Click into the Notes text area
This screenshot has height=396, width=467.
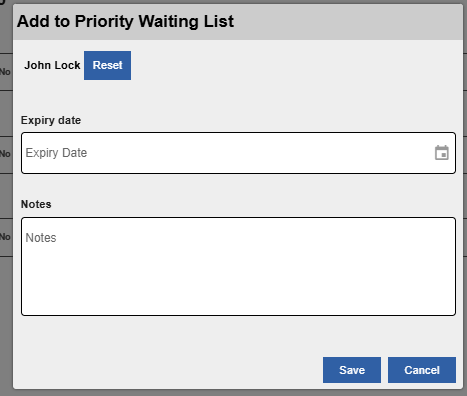click(x=238, y=266)
